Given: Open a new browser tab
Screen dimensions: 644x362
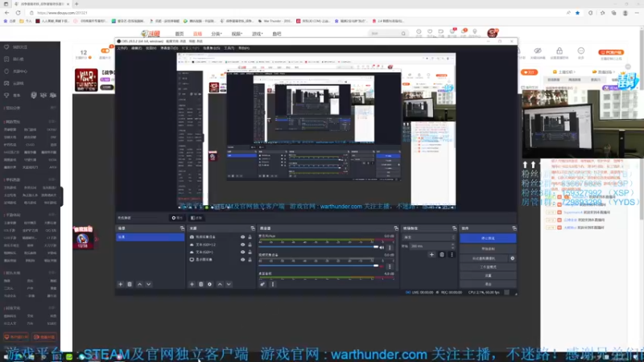Looking at the screenshot, I should point(76,4).
